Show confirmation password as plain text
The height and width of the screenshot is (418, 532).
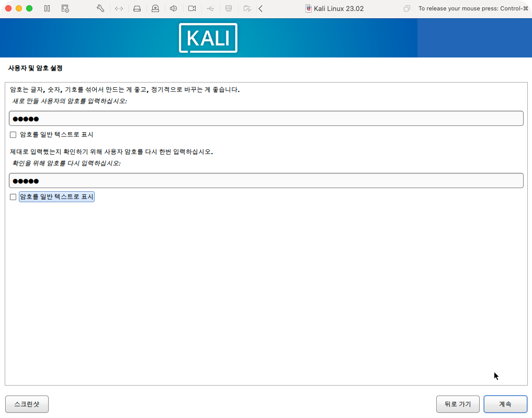tap(13, 197)
